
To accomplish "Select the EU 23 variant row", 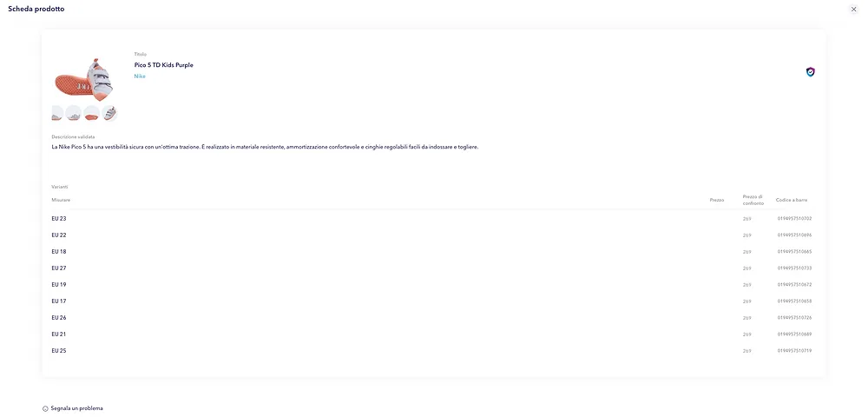I will [x=433, y=219].
